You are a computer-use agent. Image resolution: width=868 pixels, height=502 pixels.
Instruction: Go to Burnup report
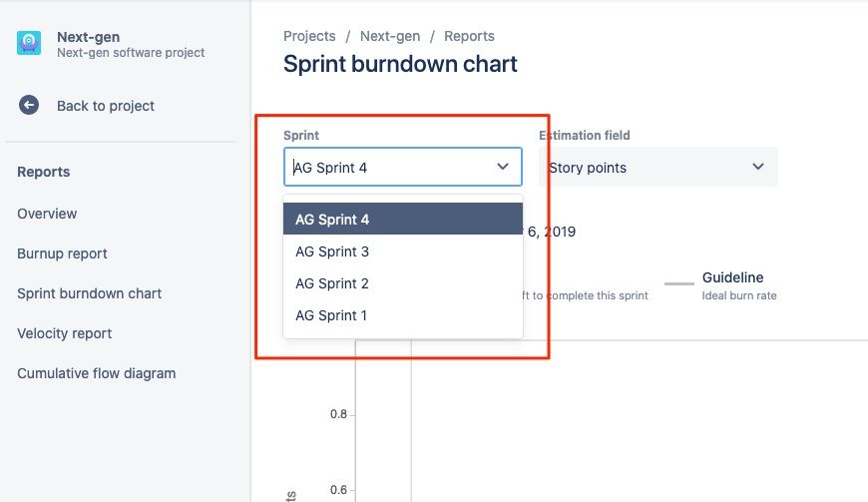[x=62, y=253]
